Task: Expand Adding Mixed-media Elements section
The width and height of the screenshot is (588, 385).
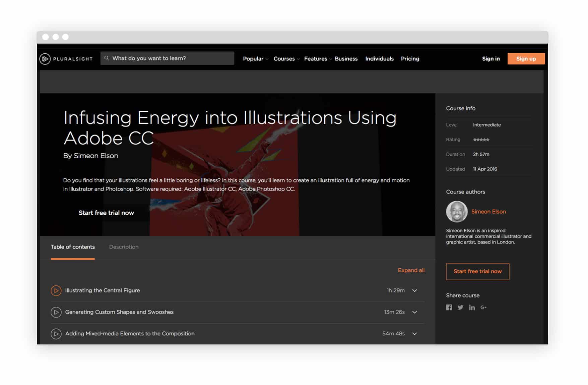Action: click(414, 334)
